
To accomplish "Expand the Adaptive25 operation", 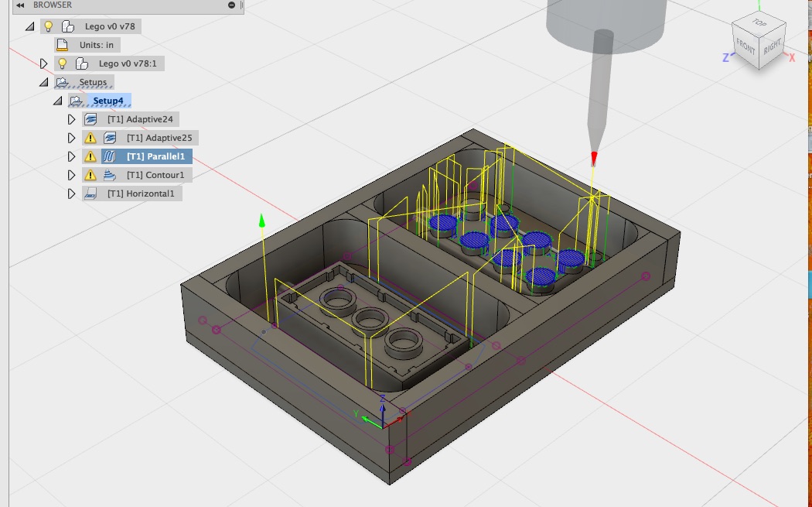I will point(71,138).
